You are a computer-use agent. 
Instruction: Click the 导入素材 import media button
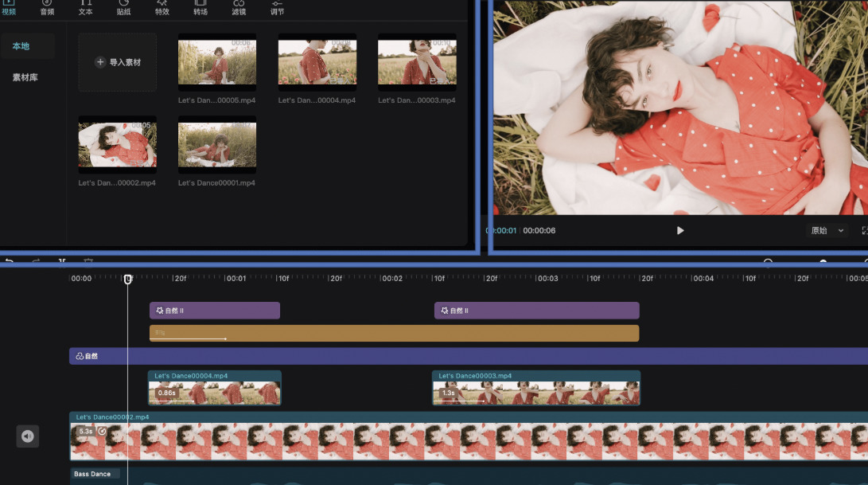(x=118, y=62)
